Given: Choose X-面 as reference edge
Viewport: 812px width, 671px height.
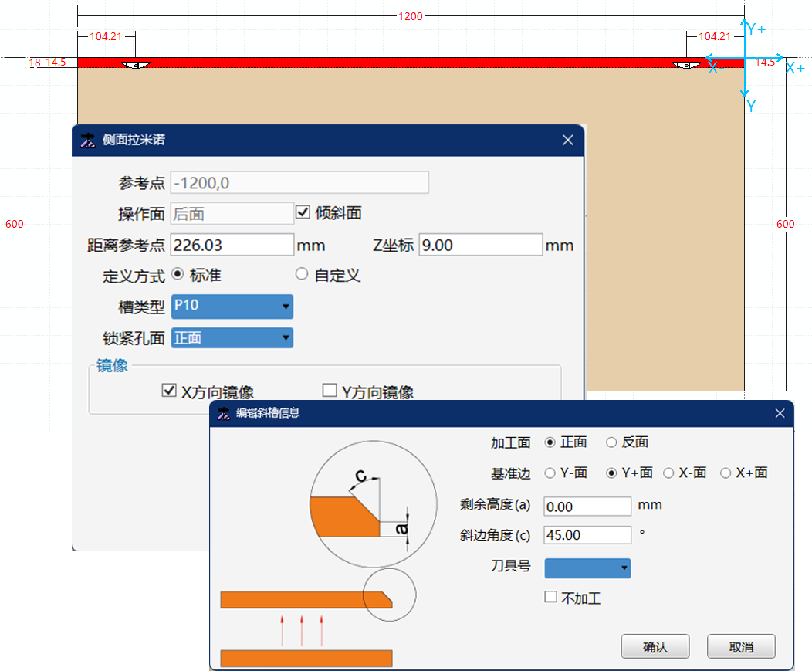Looking at the screenshot, I should pyautogui.click(x=668, y=473).
